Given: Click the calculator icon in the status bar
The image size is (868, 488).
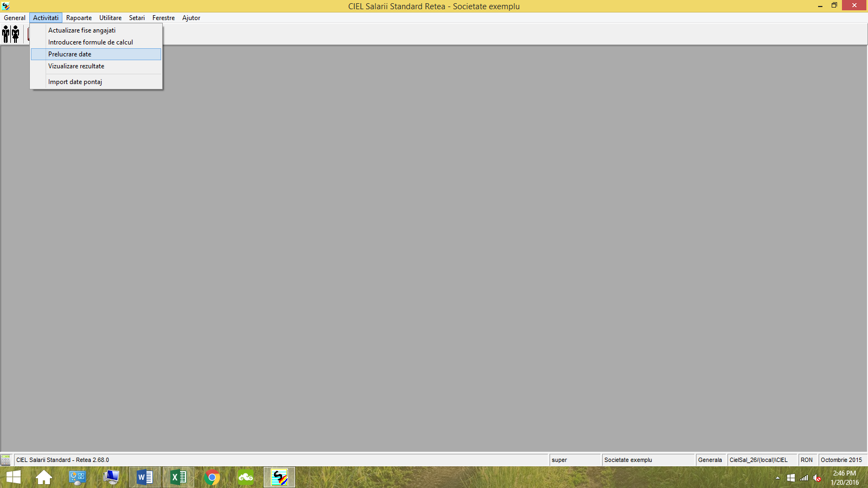Looking at the screenshot, I should point(5,460).
